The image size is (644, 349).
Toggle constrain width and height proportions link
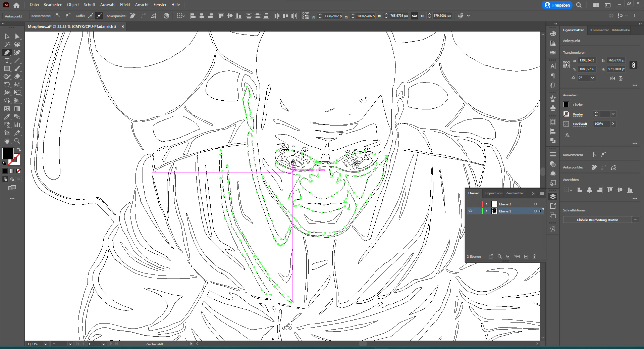click(415, 16)
